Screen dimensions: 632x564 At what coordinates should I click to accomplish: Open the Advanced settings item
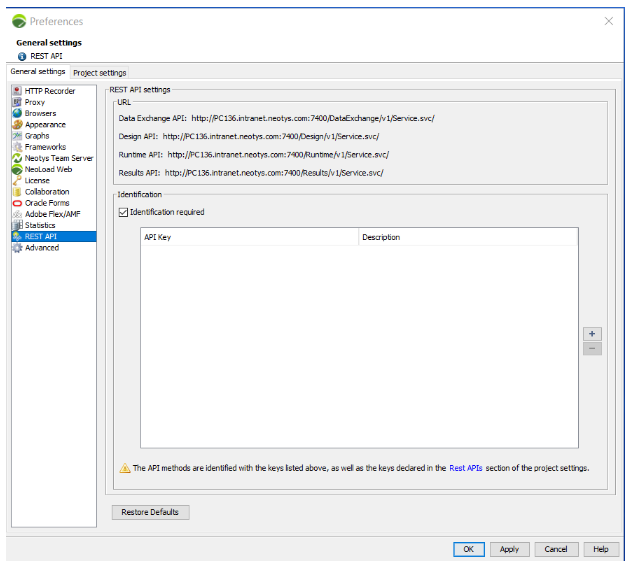click(x=41, y=248)
